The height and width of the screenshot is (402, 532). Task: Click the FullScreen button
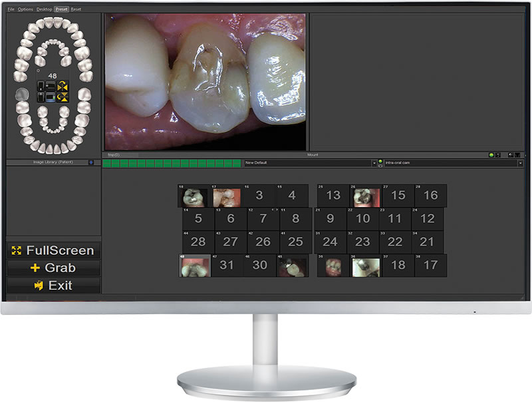pyautogui.click(x=53, y=250)
